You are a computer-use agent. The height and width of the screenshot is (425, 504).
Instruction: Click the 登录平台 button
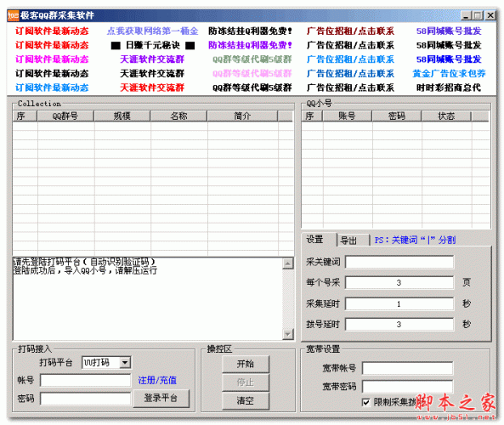tap(161, 399)
